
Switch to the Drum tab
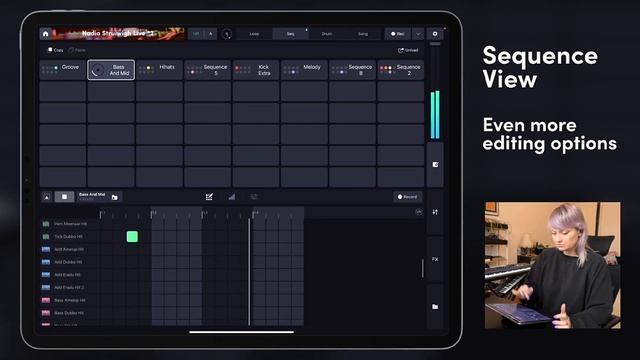point(327,34)
